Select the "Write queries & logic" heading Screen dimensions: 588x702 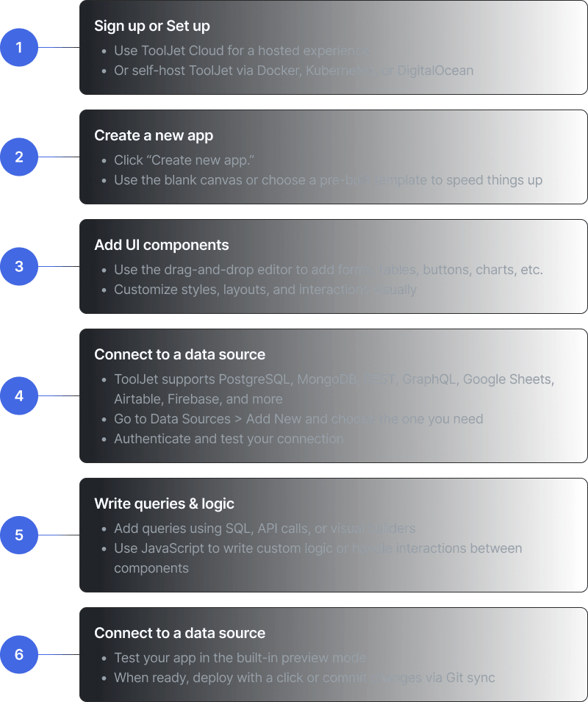point(164,504)
